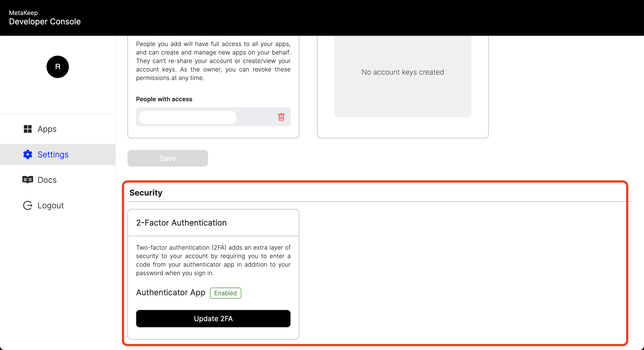This screenshot has width=644, height=350.
Task: Click the MetaKeep Developer Console logo
Action: 45,18
